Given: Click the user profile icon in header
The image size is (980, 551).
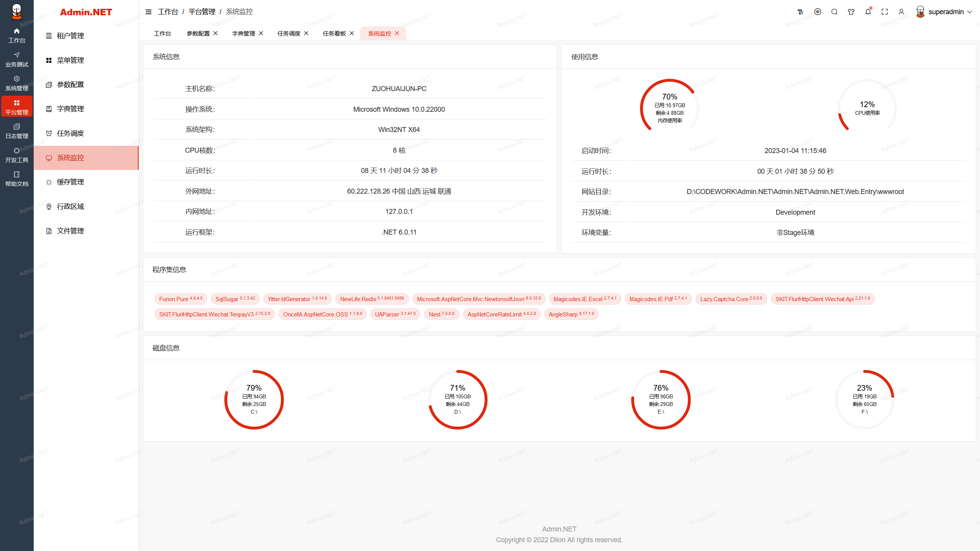Looking at the screenshot, I should (x=902, y=12).
